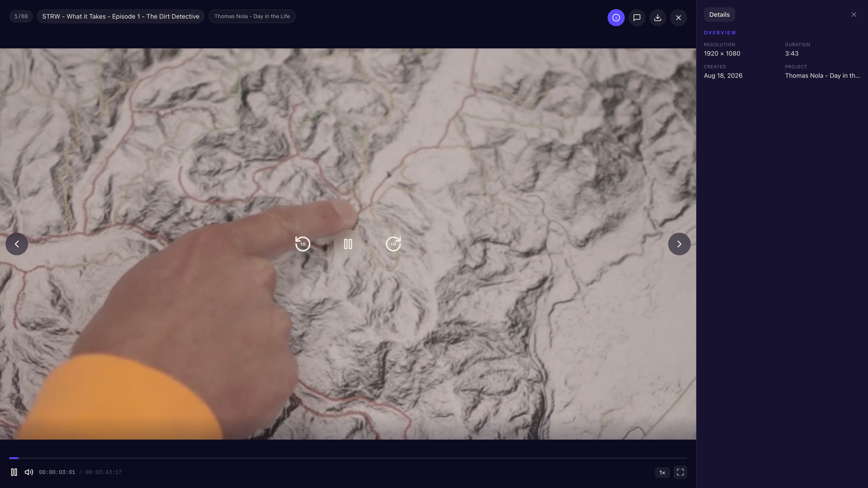Go to the next video
The width and height of the screenshot is (868, 488).
click(x=679, y=244)
